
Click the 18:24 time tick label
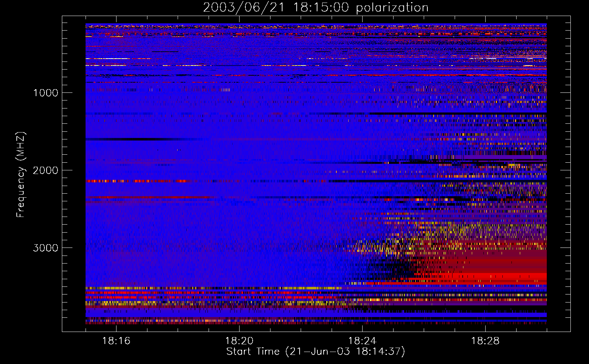tap(362, 341)
